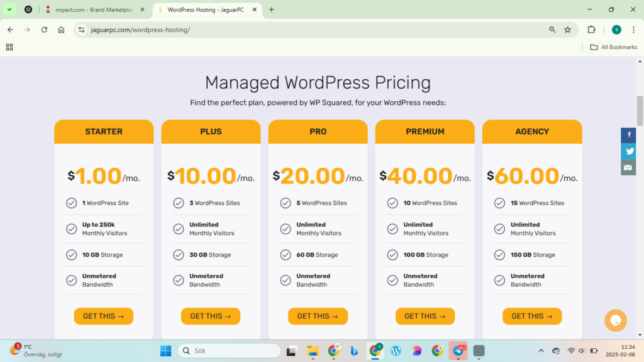Image resolution: width=644 pixels, height=362 pixels.
Task: Close the WordPress Hosting tab
Action: pyautogui.click(x=254, y=9)
